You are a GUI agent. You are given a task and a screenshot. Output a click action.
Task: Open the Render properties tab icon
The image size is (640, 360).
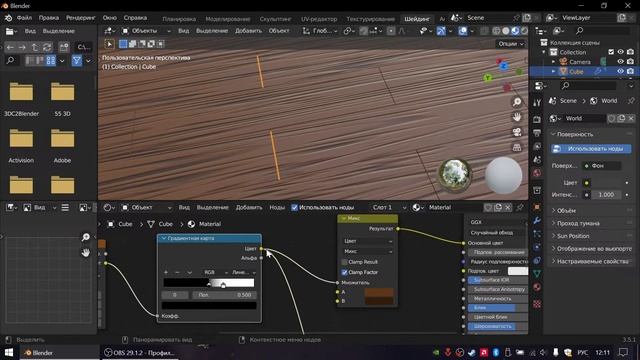click(x=537, y=119)
